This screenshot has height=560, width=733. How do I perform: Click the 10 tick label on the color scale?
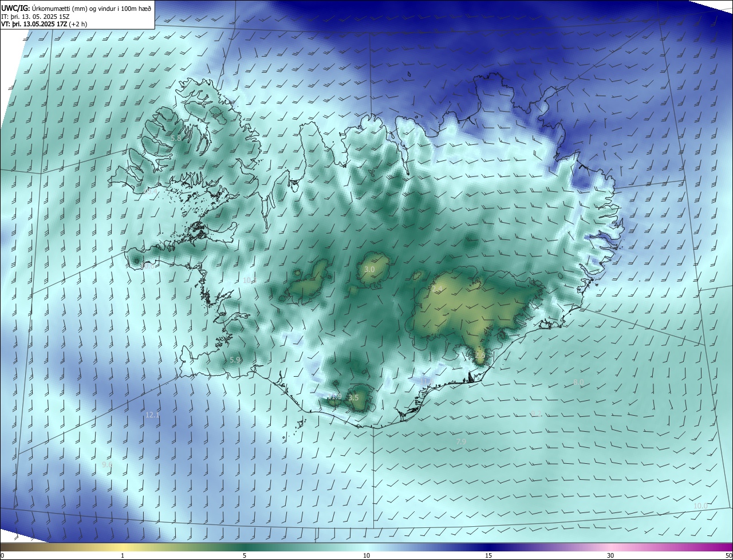[x=366, y=555]
